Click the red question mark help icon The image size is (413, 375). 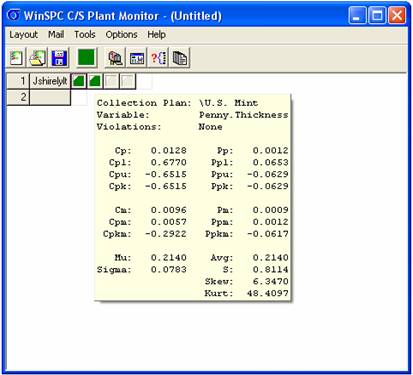[x=158, y=58]
